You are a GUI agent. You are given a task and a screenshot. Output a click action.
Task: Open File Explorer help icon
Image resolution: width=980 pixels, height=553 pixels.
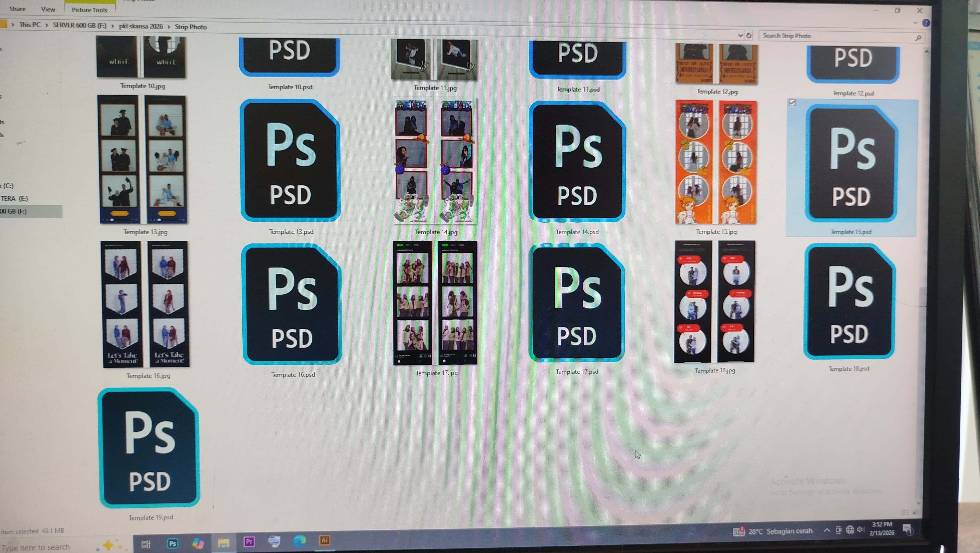pyautogui.click(x=926, y=23)
